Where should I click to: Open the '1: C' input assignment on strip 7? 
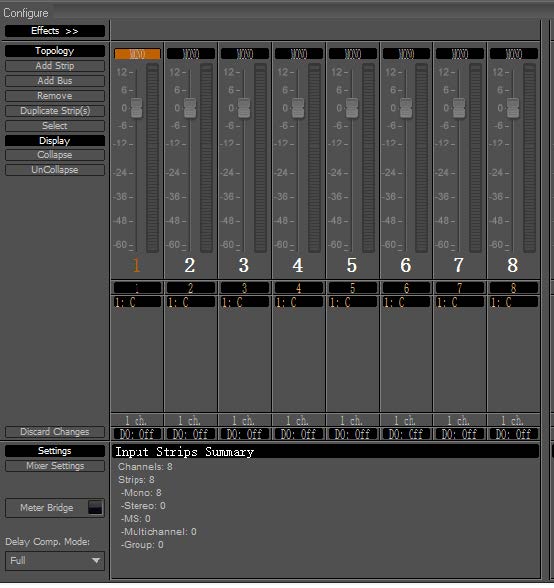pos(460,302)
